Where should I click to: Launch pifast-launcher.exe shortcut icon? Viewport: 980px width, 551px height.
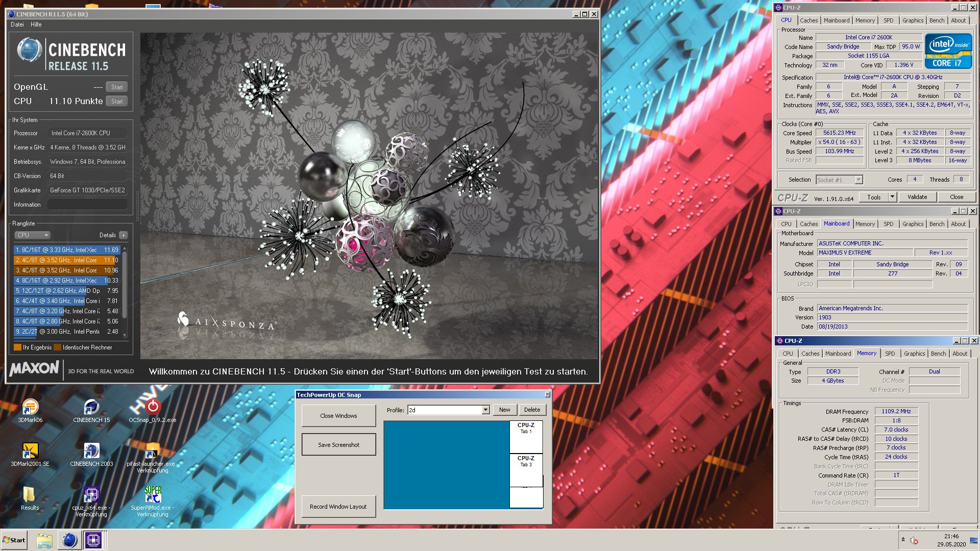[x=153, y=457]
